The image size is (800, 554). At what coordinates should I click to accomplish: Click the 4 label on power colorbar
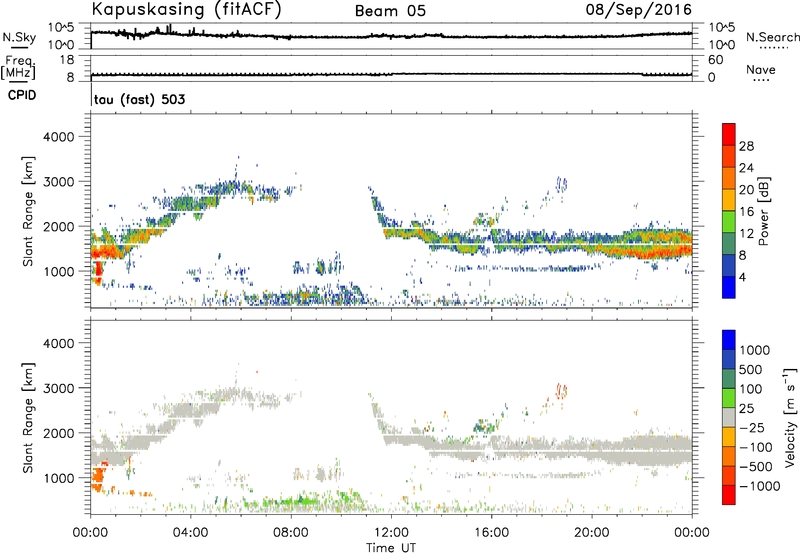click(x=742, y=277)
